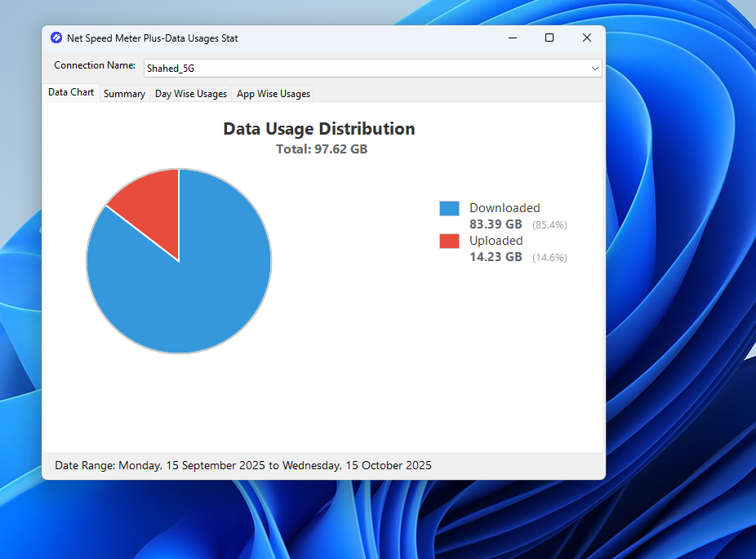Click the Uploaded legend label
The image size is (756, 559).
496,241
